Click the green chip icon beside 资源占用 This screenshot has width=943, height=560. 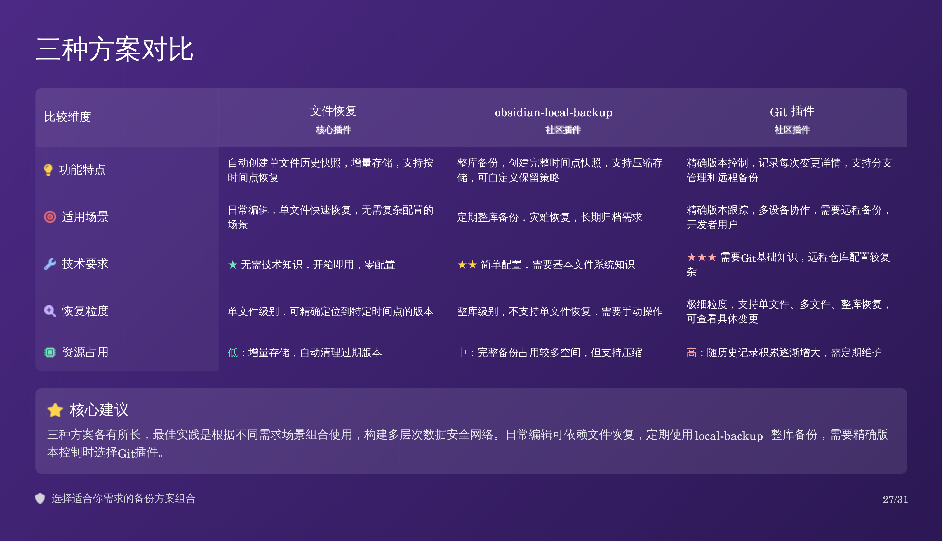click(x=50, y=352)
